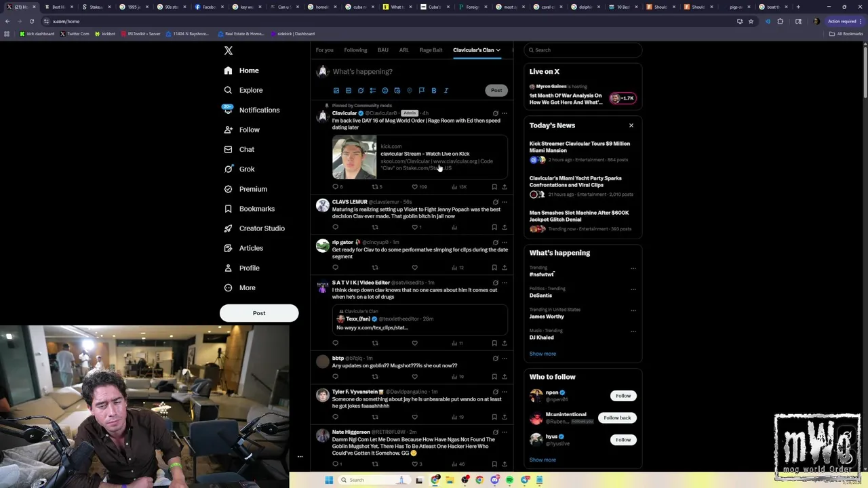Show more under What's happening
868x488 pixels.
[x=542, y=354]
